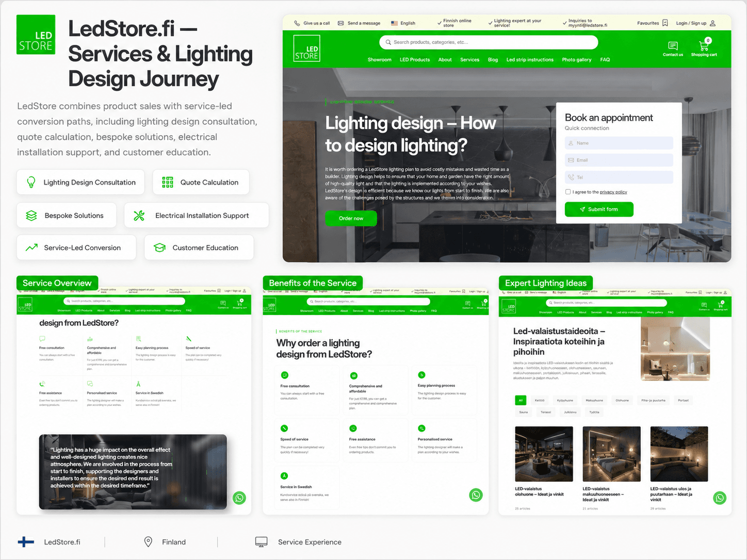The image size is (747, 560).
Task: Select the Sauna filter chip
Action: (x=524, y=412)
